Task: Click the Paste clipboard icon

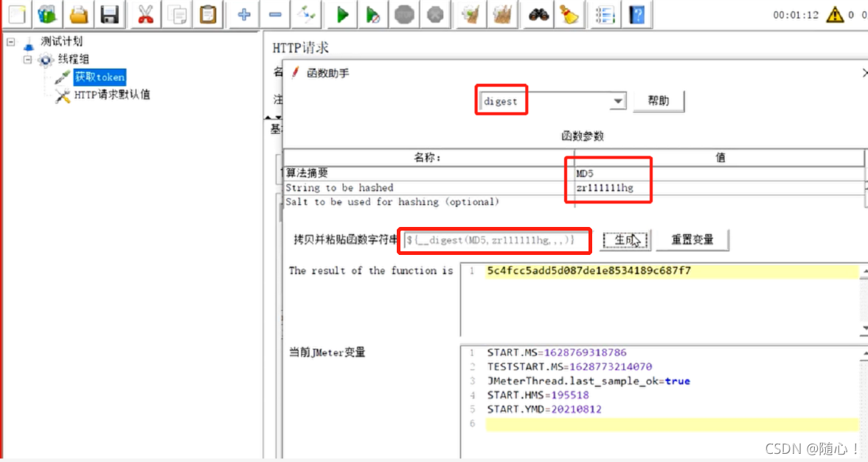Action: click(x=207, y=14)
